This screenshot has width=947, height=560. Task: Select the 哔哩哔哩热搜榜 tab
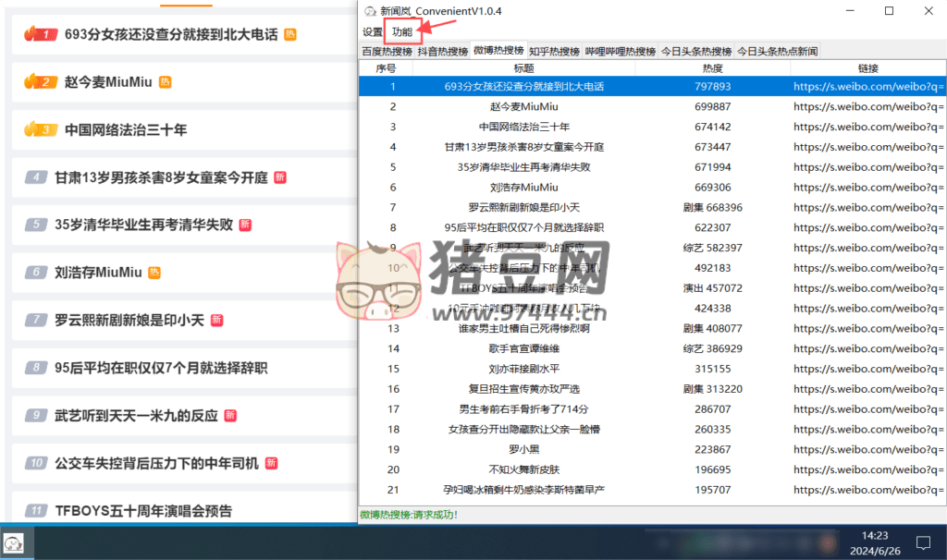click(621, 52)
